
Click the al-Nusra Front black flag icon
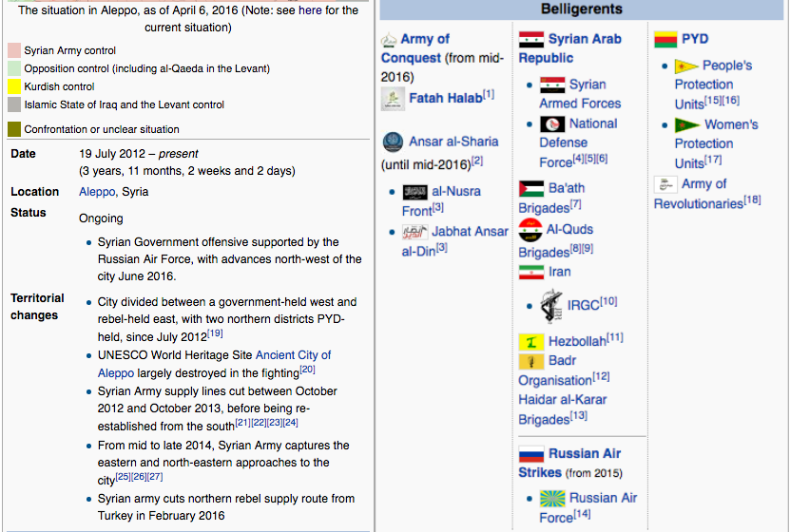(x=414, y=192)
